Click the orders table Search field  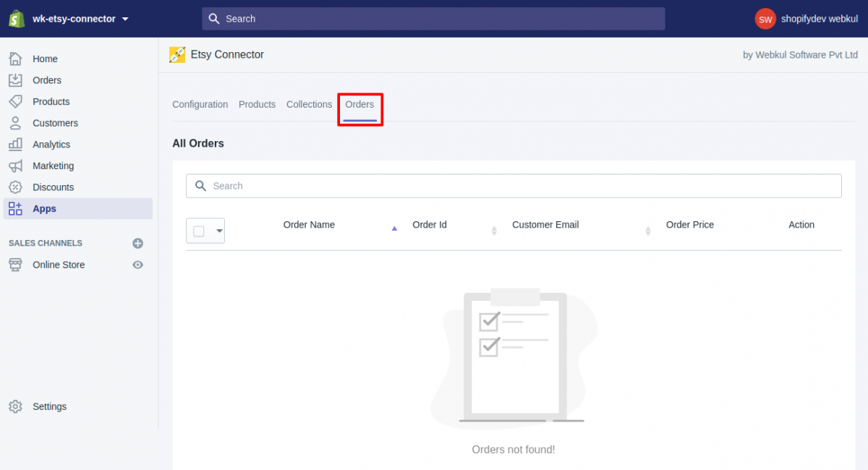click(x=514, y=186)
